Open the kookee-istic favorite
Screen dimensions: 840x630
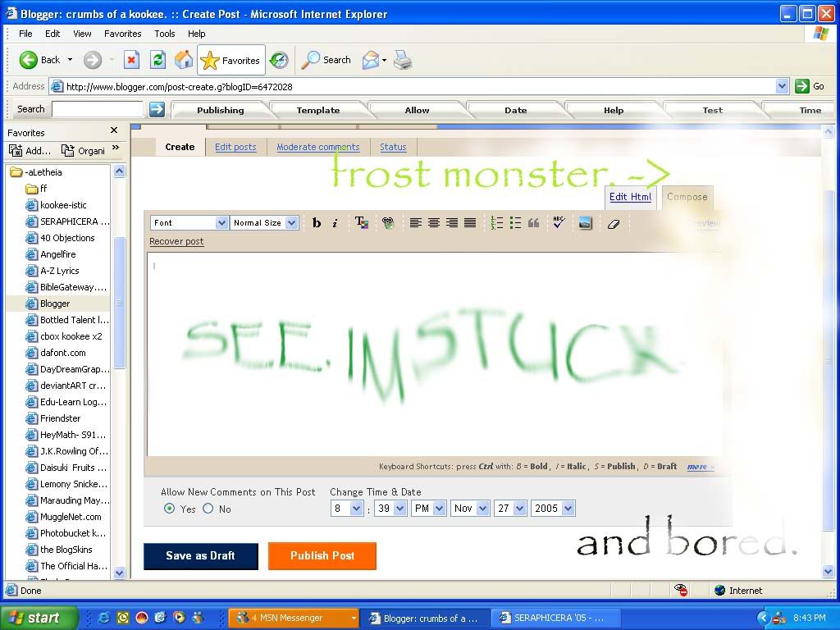coord(57,204)
